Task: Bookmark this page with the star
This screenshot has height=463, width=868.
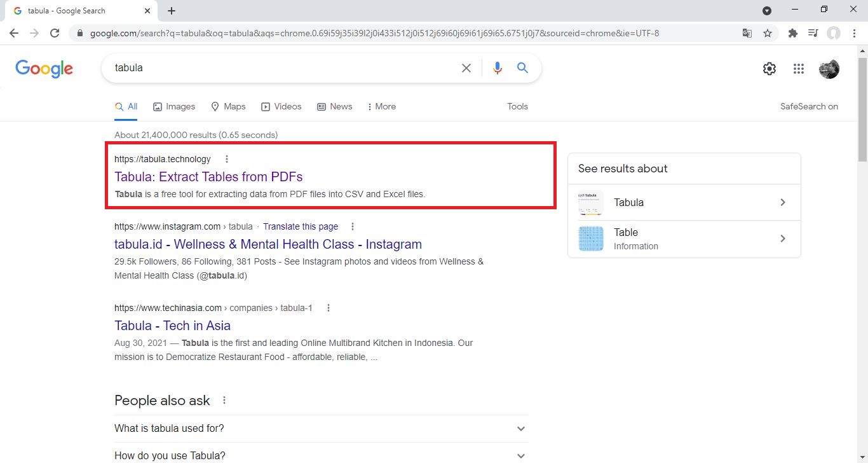Action: click(768, 33)
